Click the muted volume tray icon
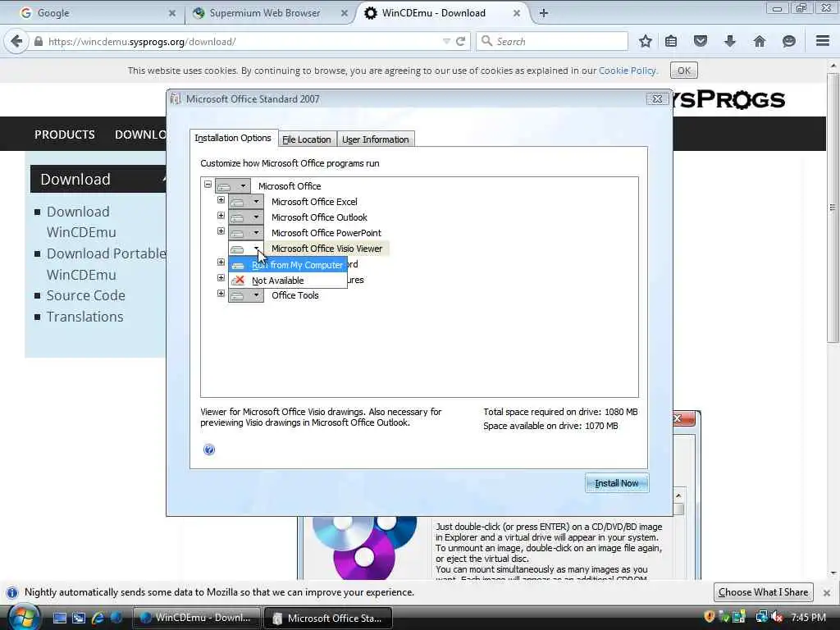 (777, 617)
